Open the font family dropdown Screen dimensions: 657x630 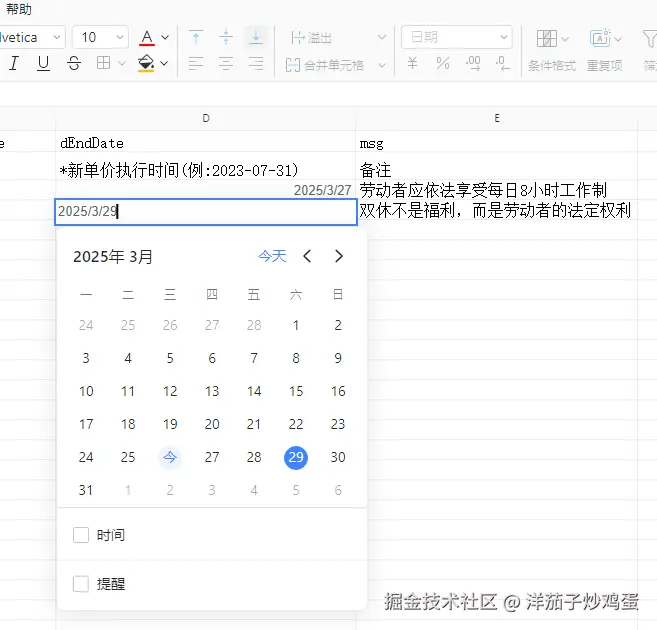tap(31, 38)
